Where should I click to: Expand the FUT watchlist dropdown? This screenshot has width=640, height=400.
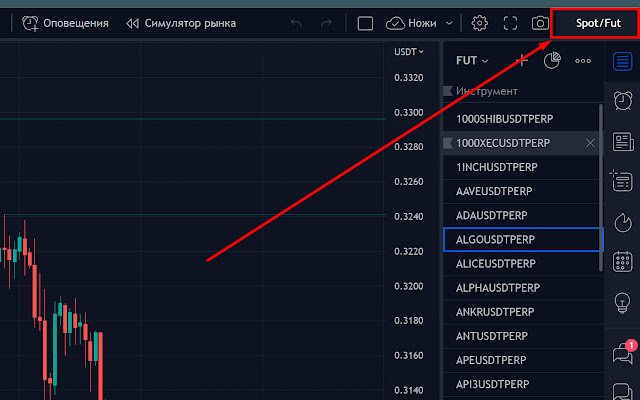coord(472,61)
